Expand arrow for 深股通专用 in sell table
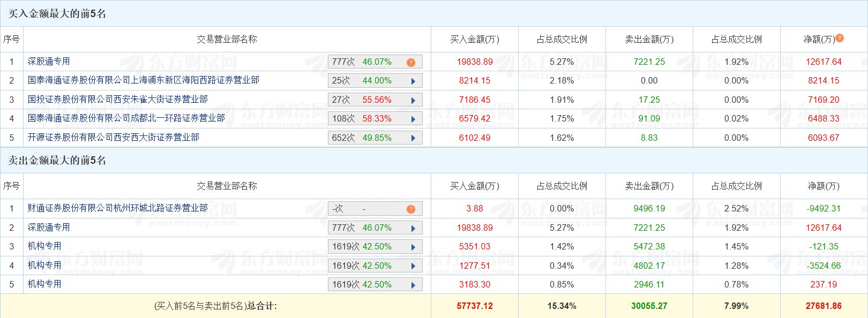 point(413,228)
